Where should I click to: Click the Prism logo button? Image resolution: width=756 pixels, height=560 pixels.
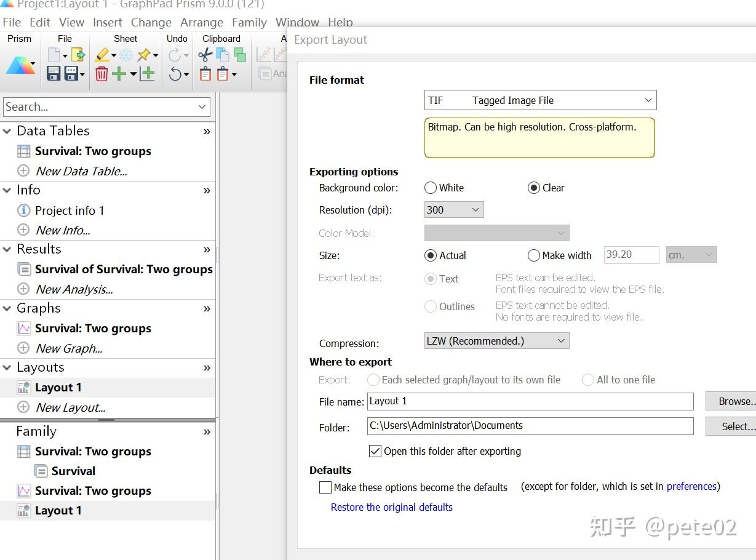(20, 65)
